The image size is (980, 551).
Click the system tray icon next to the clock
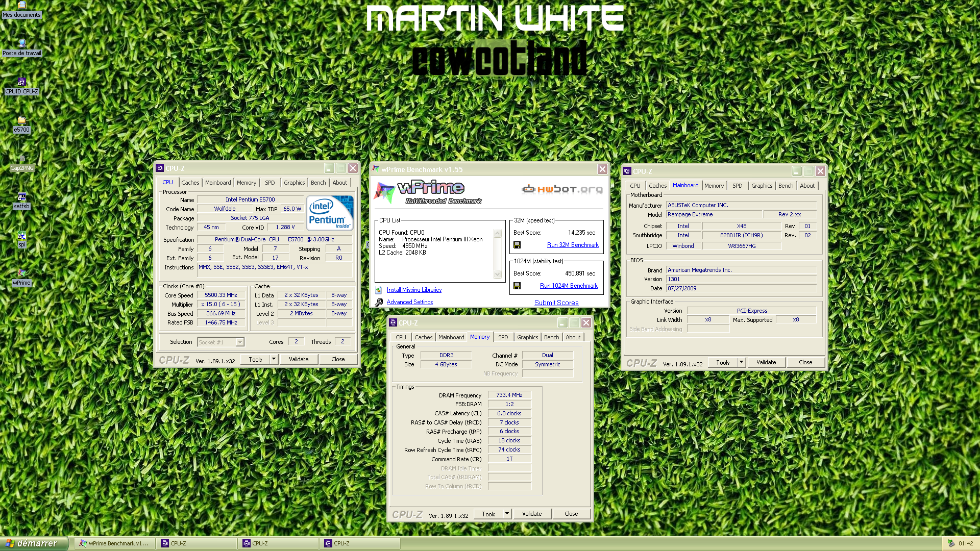click(x=951, y=544)
